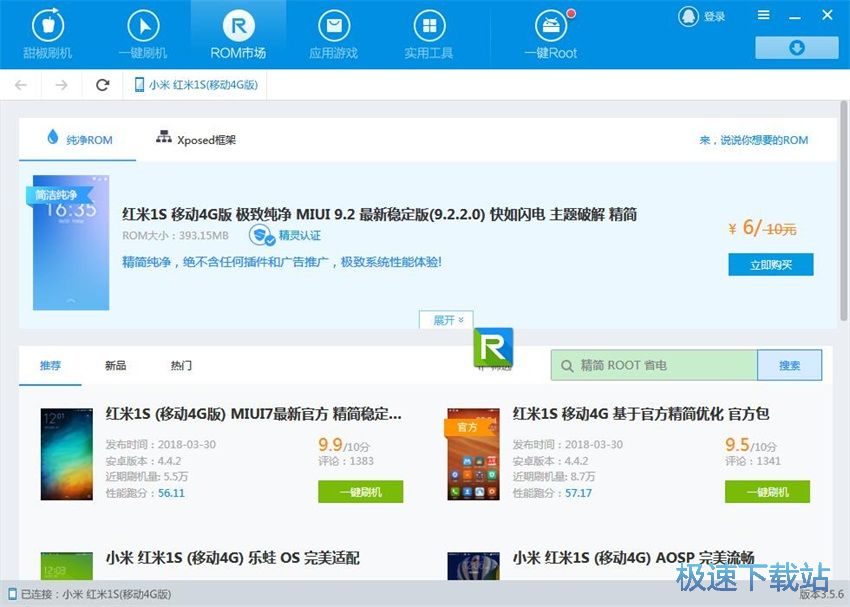Open the ROM市场 toolbar icon
The image size is (850, 607).
tap(239, 25)
